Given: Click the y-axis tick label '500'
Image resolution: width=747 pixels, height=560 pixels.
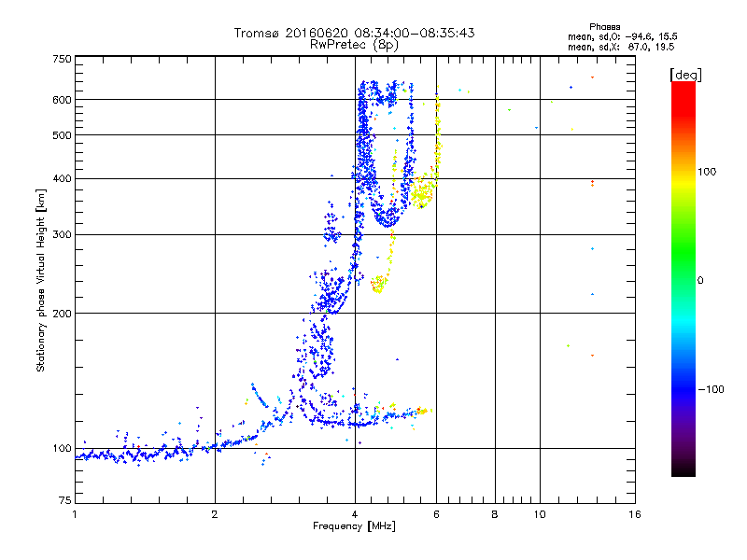Looking at the screenshot, I should tap(62, 135).
